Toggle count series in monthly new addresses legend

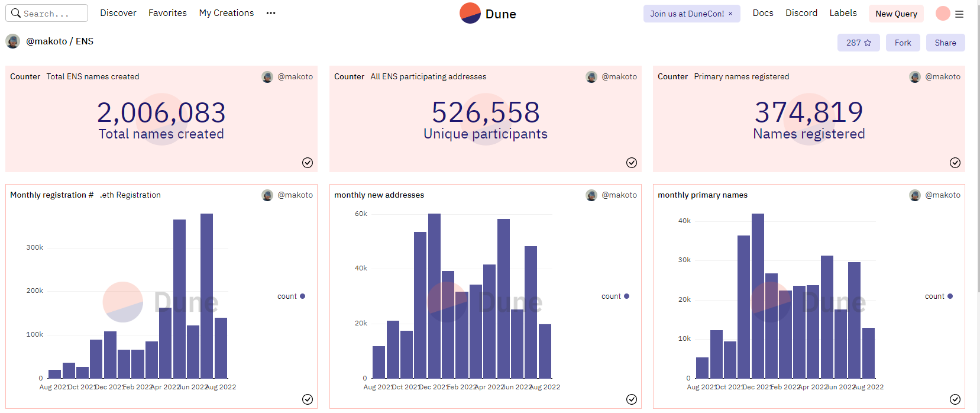(x=615, y=296)
